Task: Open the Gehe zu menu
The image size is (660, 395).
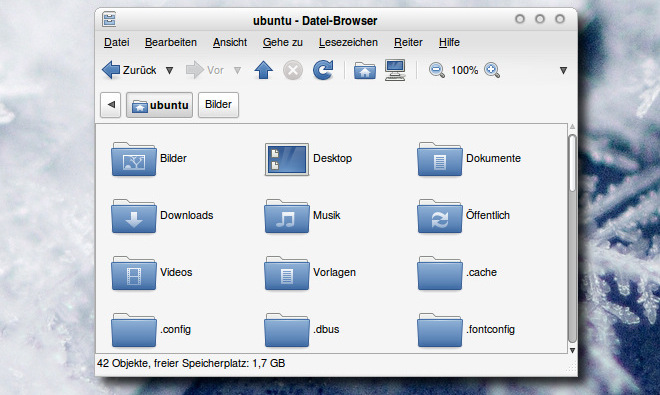Action: (283, 43)
